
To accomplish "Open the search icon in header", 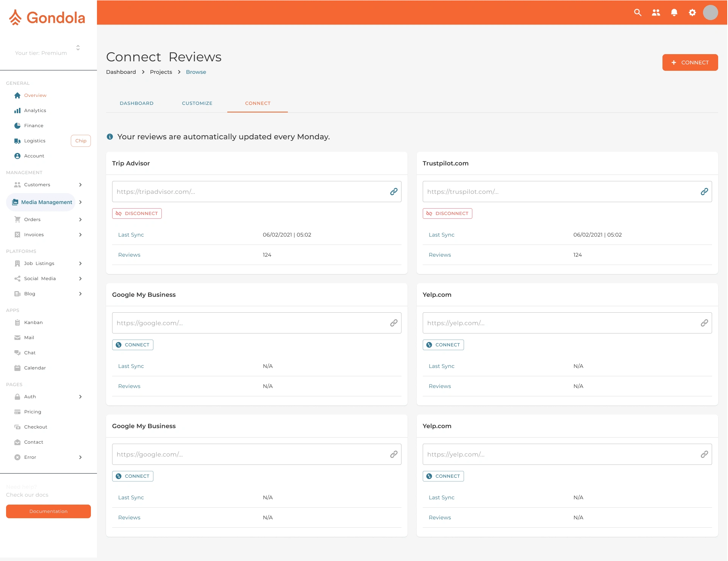I will [638, 12].
